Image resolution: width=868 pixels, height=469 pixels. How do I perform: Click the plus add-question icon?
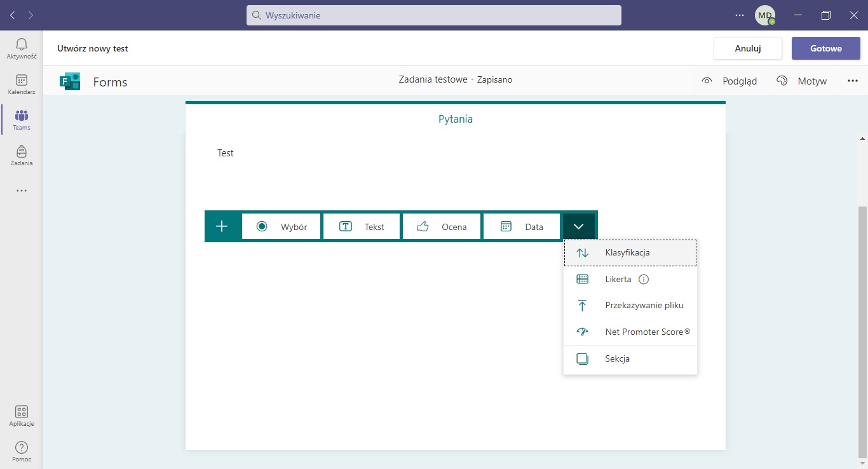tap(222, 226)
